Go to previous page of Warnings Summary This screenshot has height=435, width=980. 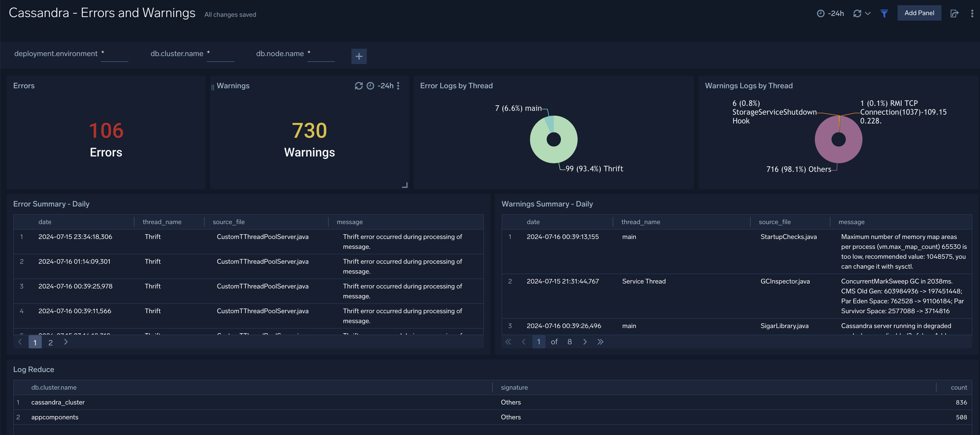click(x=524, y=342)
